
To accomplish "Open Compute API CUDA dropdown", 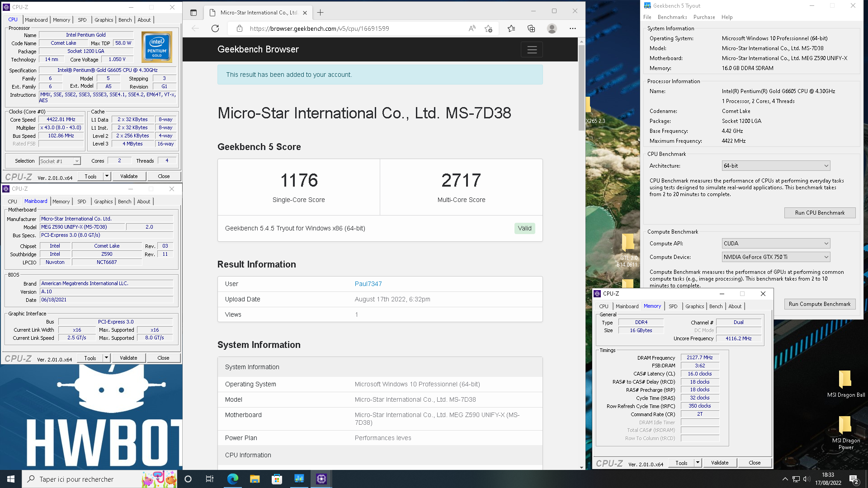I will click(x=776, y=243).
